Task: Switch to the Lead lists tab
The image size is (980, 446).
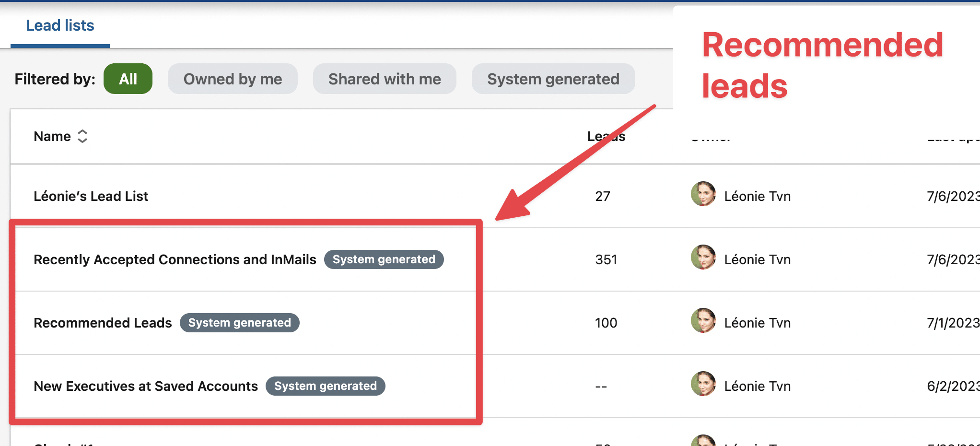Action: pyautogui.click(x=60, y=25)
